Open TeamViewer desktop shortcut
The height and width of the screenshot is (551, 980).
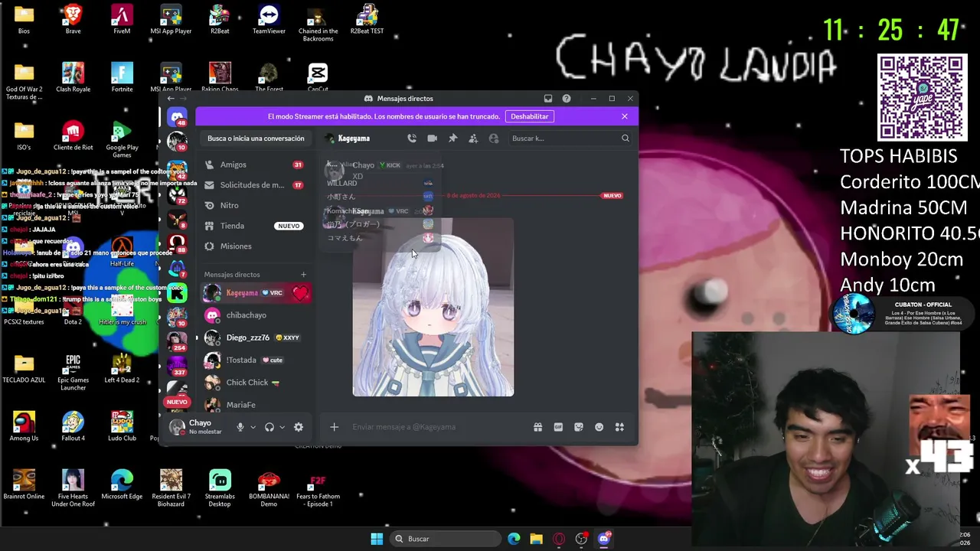(x=269, y=20)
